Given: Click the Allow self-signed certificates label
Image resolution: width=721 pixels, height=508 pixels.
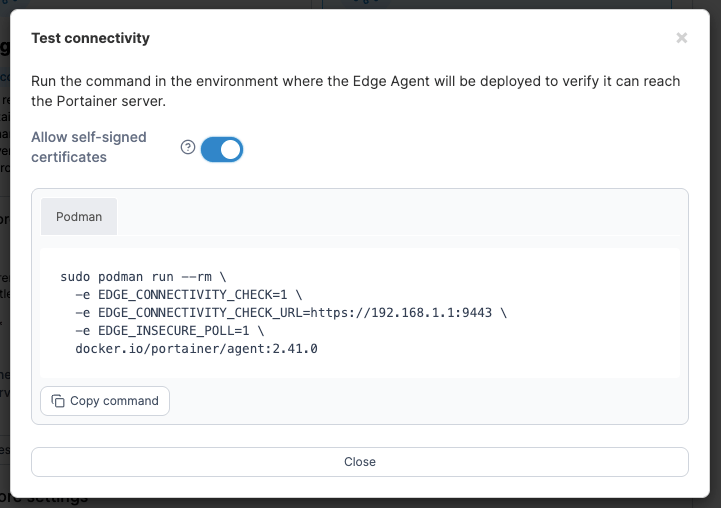Looking at the screenshot, I should (x=89, y=147).
